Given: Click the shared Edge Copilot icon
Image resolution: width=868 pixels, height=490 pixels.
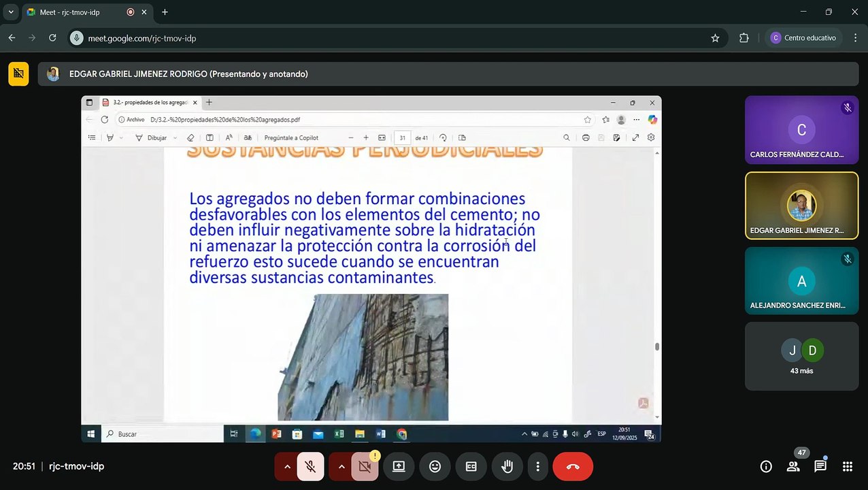Looking at the screenshot, I should pos(652,120).
